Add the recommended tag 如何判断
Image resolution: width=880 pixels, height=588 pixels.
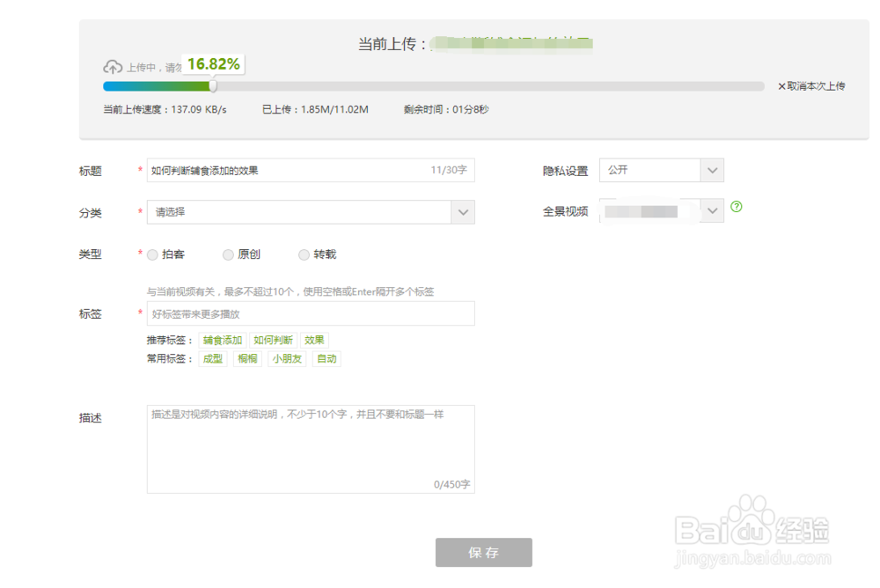pos(273,340)
